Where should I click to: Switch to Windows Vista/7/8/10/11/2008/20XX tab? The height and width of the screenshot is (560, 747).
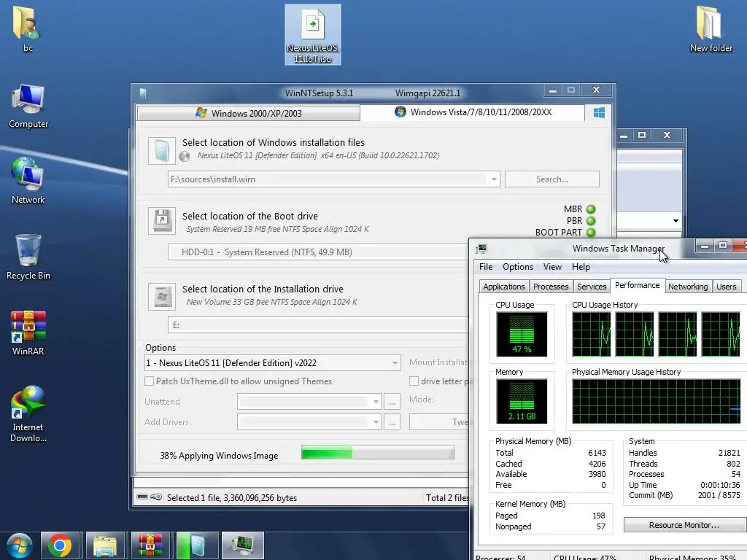[x=473, y=112]
